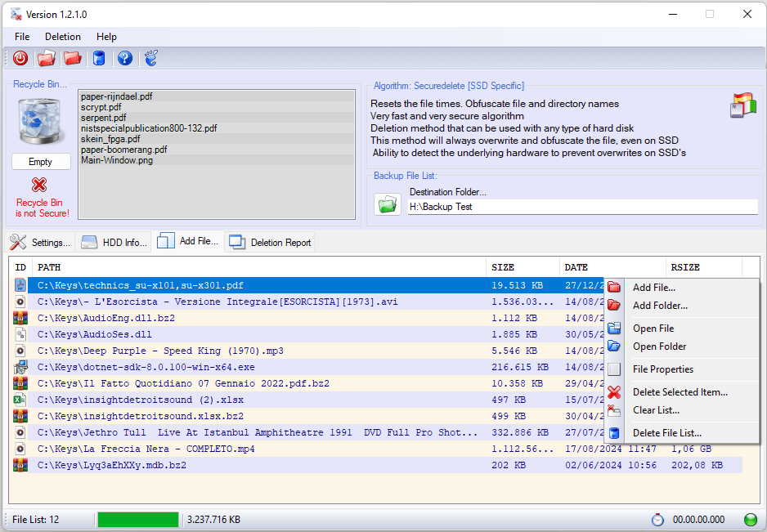The height and width of the screenshot is (532, 767).
Task: Click the language flags icon
Action: pos(742,106)
